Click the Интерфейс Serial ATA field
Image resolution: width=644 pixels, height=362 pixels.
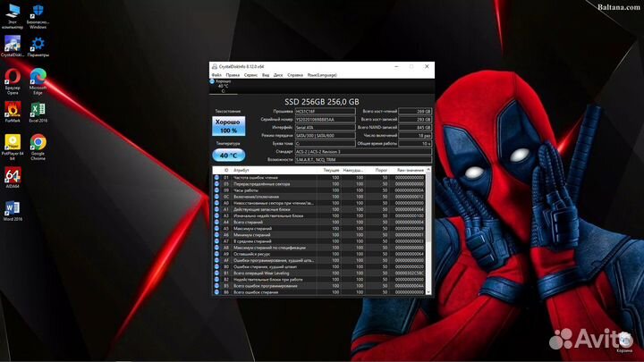(326, 127)
